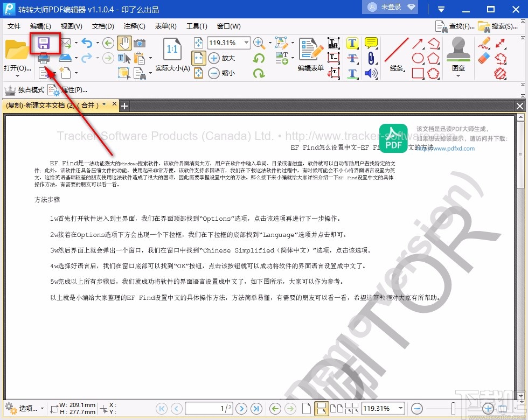Image resolution: width=528 pixels, height=420 pixels.
Task: Open the toolbar zoom percentage dropdown
Action: 247,43
